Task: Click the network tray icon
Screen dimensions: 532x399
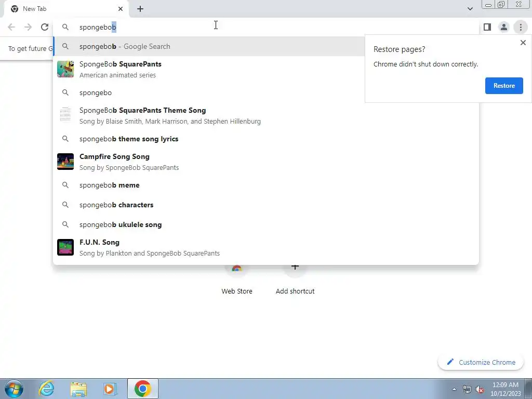Action: pyautogui.click(x=467, y=389)
